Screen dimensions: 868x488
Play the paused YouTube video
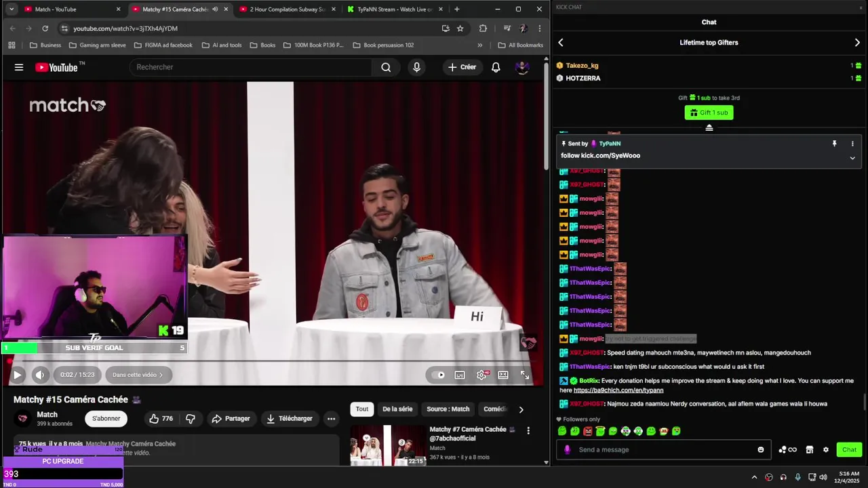point(17,375)
